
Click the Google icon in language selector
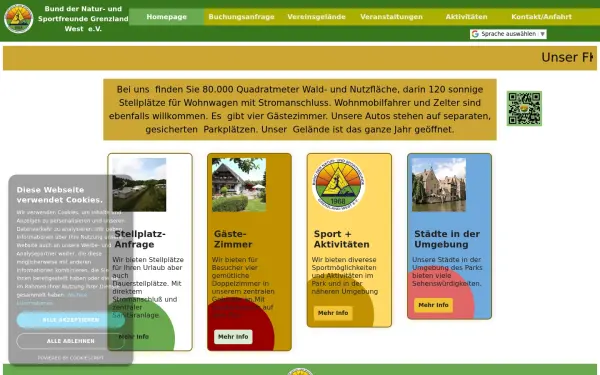pos(475,34)
